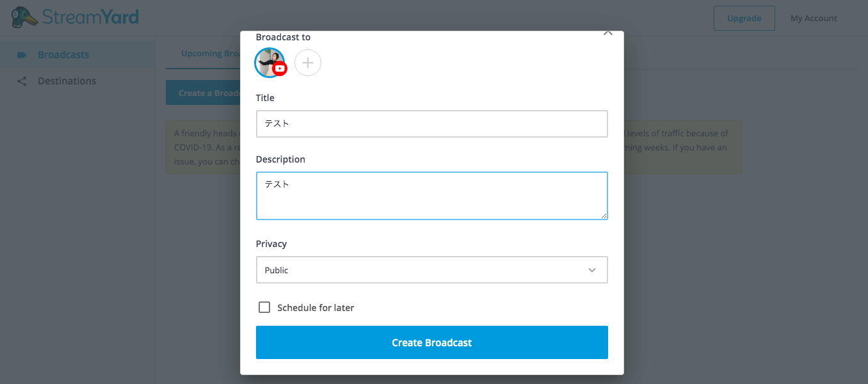
Task: Open My Account link
Action: [814, 18]
